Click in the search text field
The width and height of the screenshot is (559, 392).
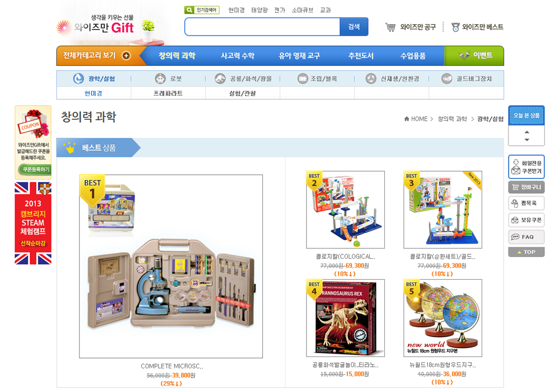click(262, 27)
